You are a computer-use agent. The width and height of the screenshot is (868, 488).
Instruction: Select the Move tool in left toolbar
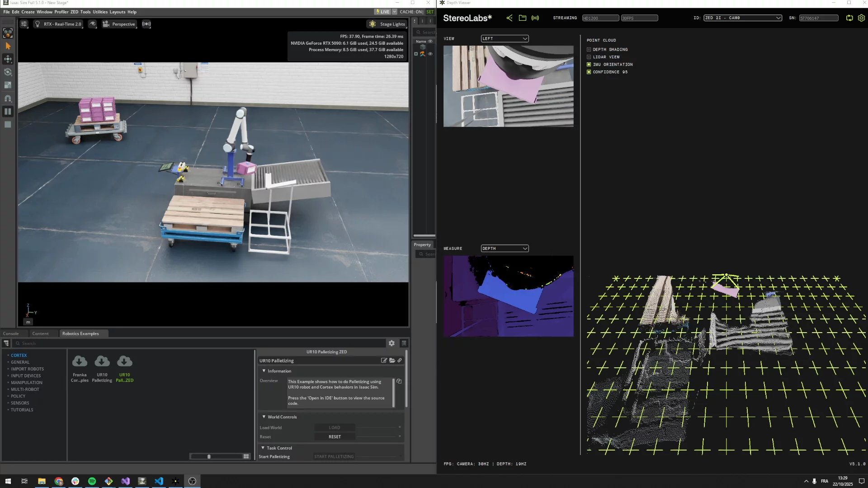(x=8, y=59)
